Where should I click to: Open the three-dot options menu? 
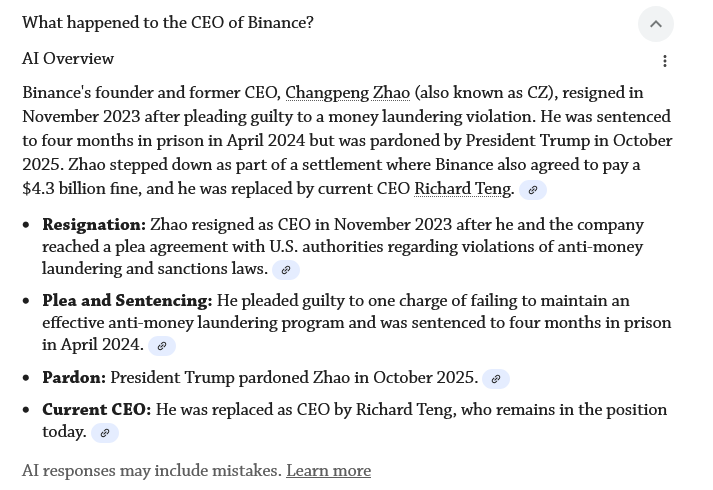click(x=665, y=61)
